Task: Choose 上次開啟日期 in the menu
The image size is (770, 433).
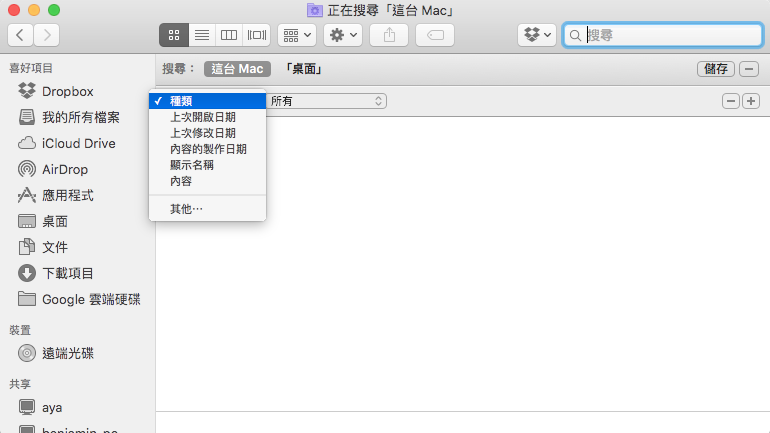Action: [208, 117]
